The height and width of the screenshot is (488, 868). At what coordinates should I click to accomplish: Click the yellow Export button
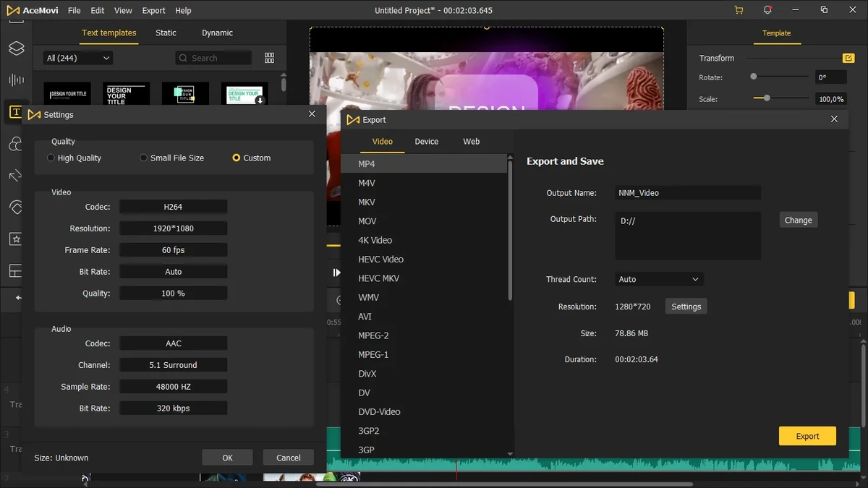pyautogui.click(x=807, y=436)
